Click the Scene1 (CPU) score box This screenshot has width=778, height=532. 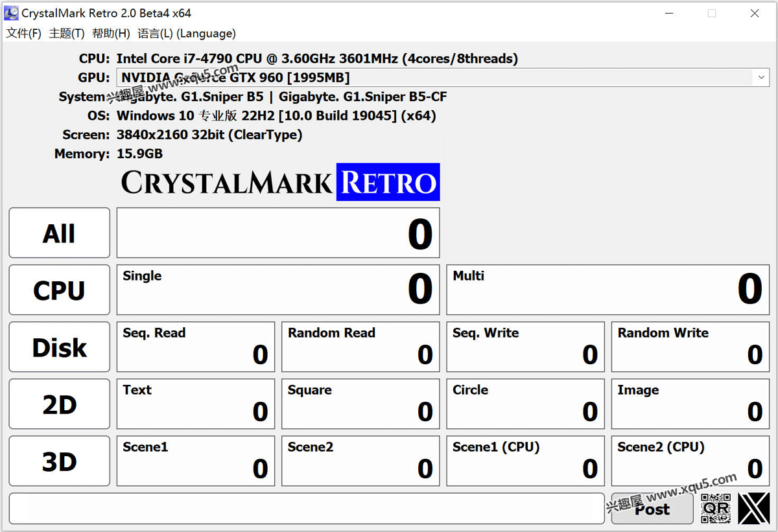pos(526,461)
